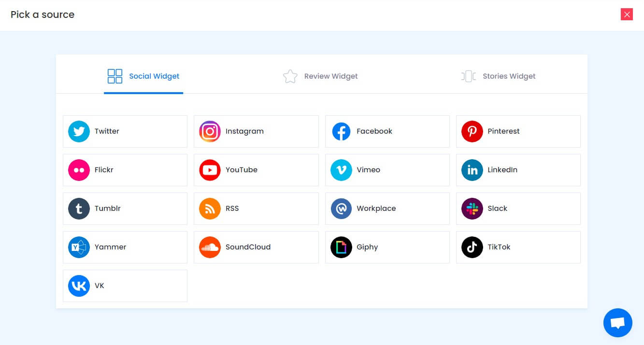Image resolution: width=644 pixels, height=345 pixels.
Task: Select the Giphy logo icon
Action: tap(341, 247)
